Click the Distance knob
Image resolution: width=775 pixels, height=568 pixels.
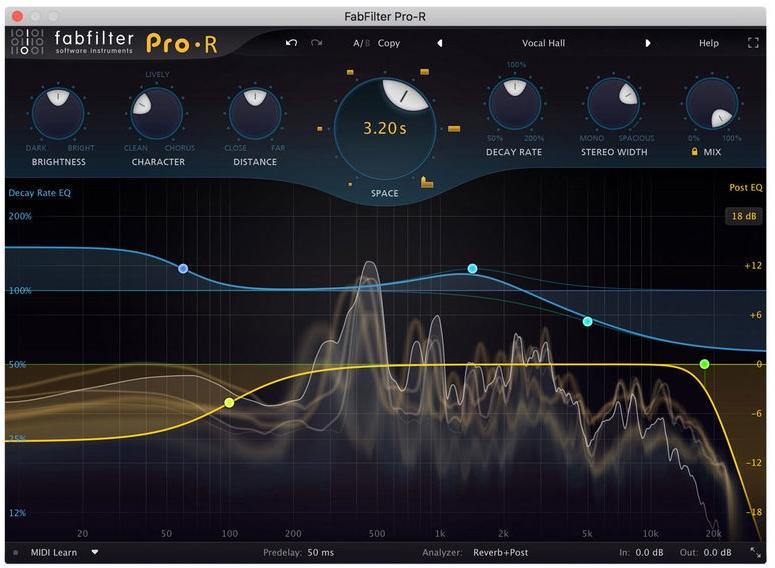coord(255,114)
